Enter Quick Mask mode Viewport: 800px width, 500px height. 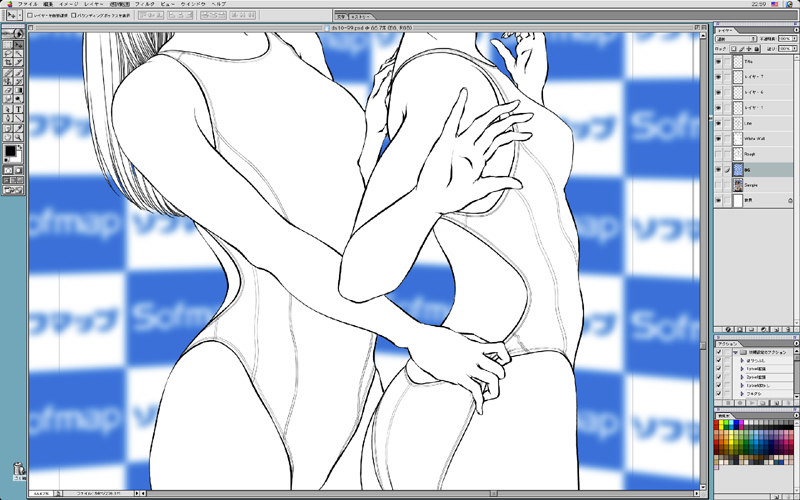click(x=18, y=170)
